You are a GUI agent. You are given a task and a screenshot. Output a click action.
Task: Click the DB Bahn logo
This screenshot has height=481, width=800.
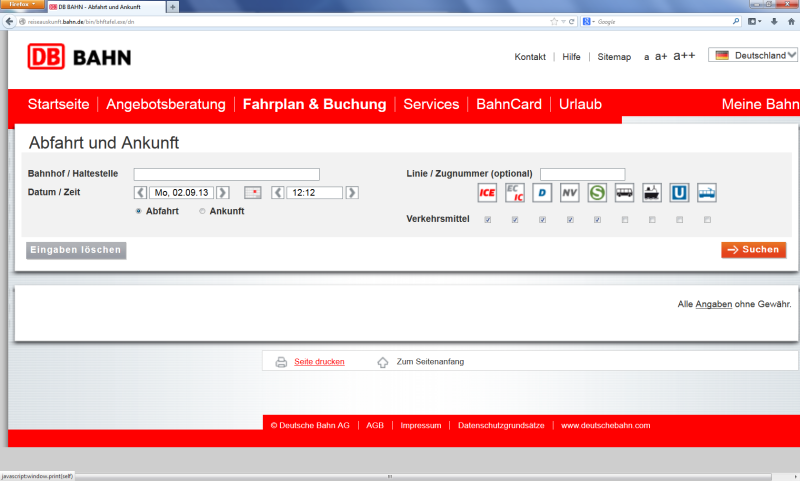[79, 57]
